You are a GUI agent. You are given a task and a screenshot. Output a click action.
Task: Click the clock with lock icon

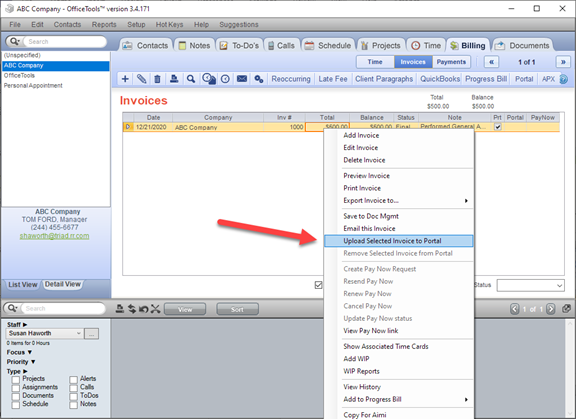click(209, 79)
